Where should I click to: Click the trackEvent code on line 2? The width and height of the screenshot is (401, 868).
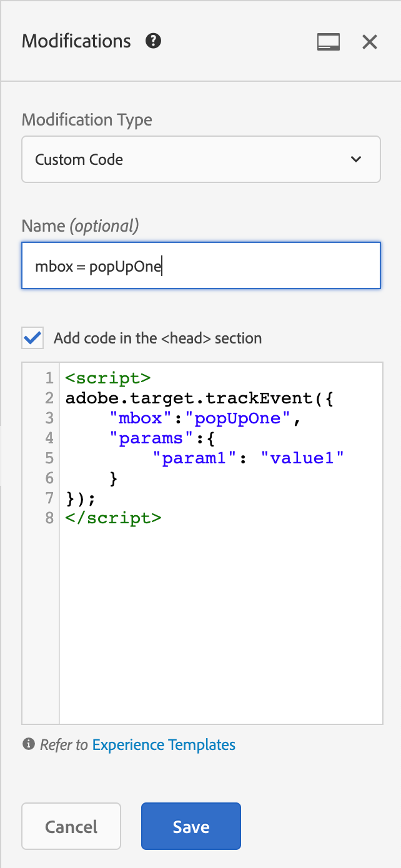coord(187,398)
